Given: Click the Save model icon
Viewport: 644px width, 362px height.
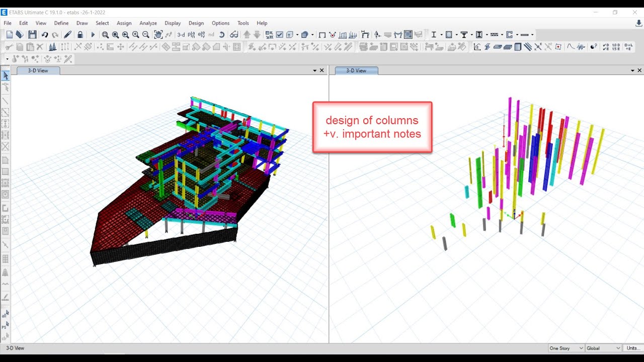Looking at the screenshot, I should point(32,35).
